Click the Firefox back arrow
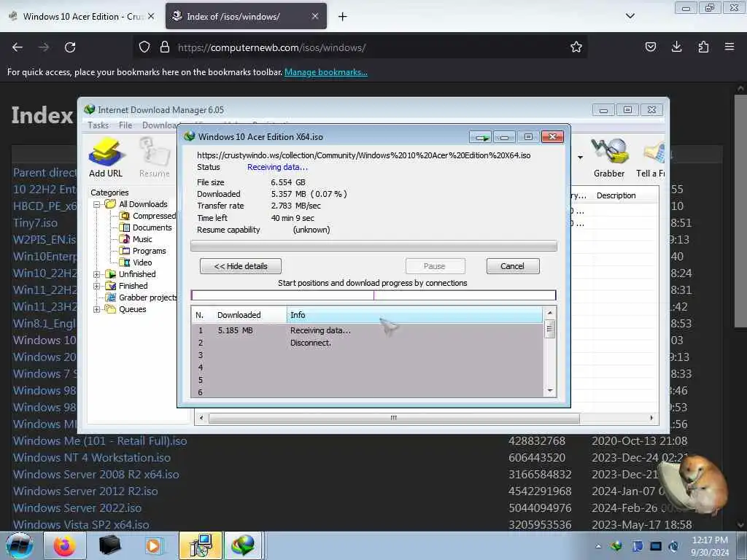 [18, 47]
